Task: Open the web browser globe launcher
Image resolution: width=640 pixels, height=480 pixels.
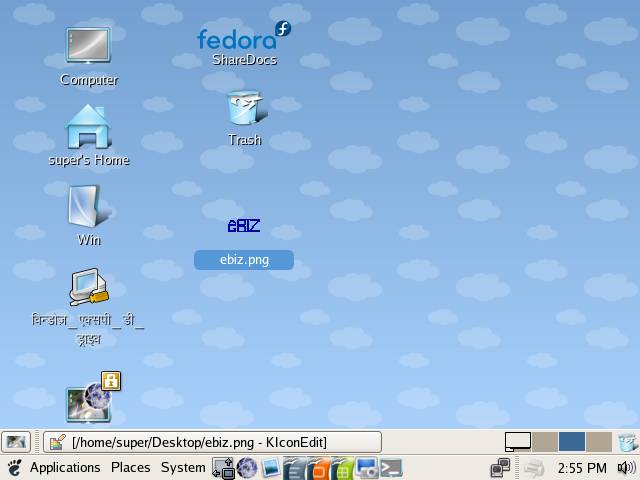Action: [x=247, y=468]
